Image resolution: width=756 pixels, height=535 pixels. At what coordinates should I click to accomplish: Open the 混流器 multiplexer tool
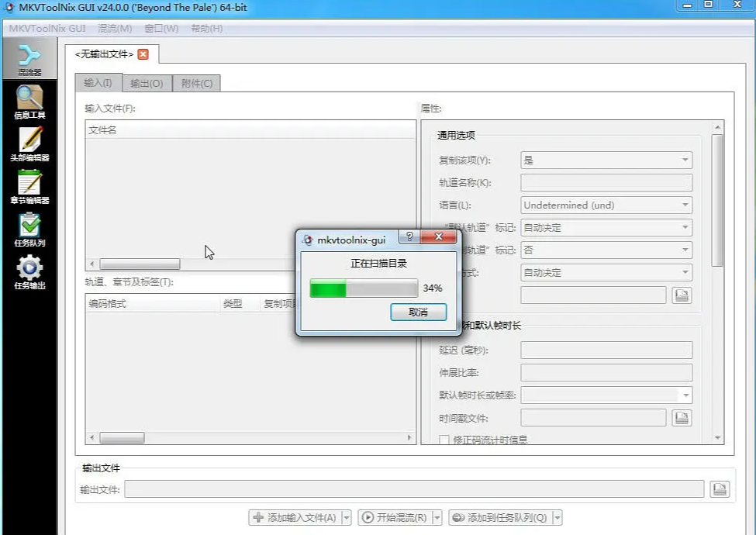pos(29,60)
